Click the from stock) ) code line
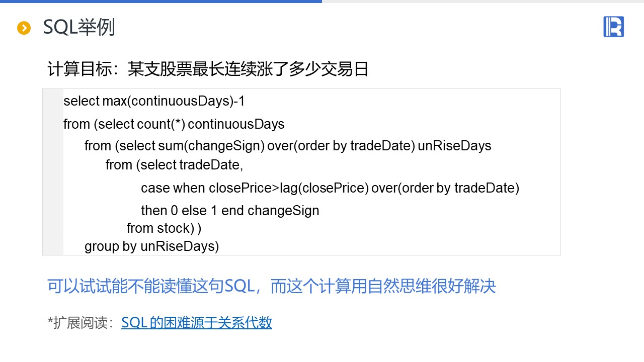This screenshot has width=644, height=362. coord(164,228)
